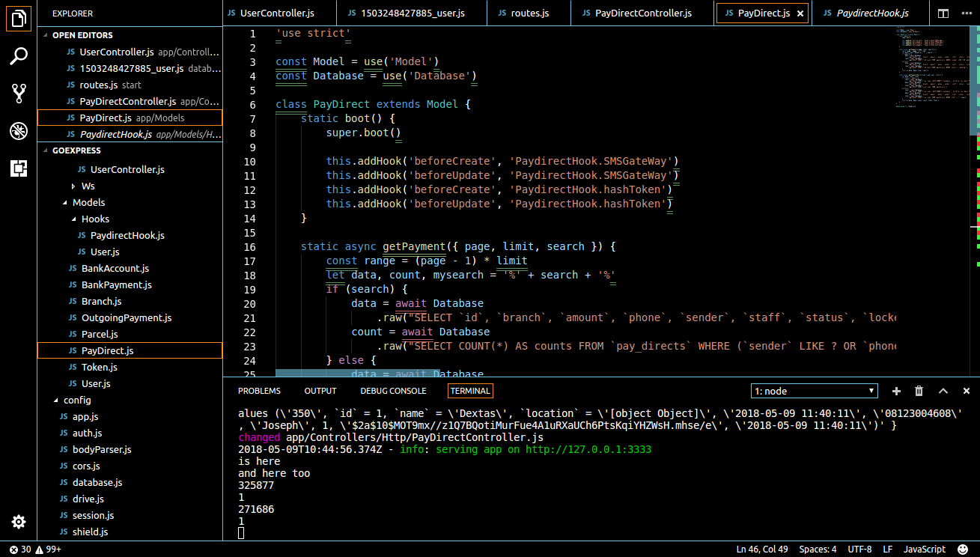Change language mode via JavaScript status item
The height and width of the screenshot is (557, 980).
click(x=924, y=550)
